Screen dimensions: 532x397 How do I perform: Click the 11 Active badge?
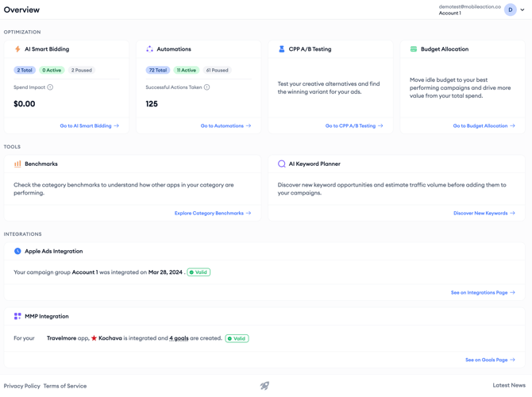187,70
